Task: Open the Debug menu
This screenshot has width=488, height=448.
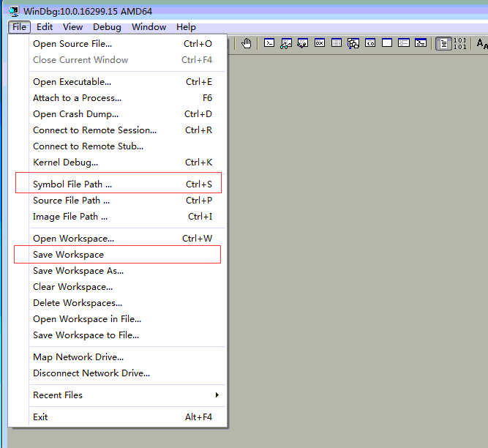Action: point(107,27)
